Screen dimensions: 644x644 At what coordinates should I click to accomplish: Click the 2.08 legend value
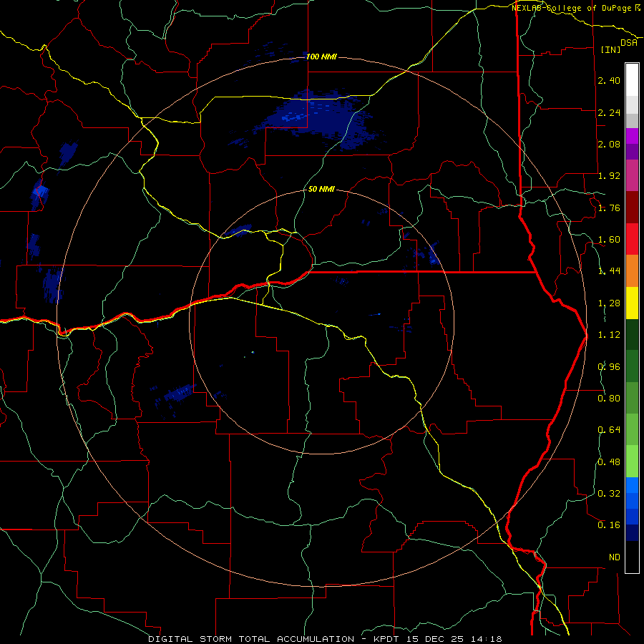tap(609, 144)
